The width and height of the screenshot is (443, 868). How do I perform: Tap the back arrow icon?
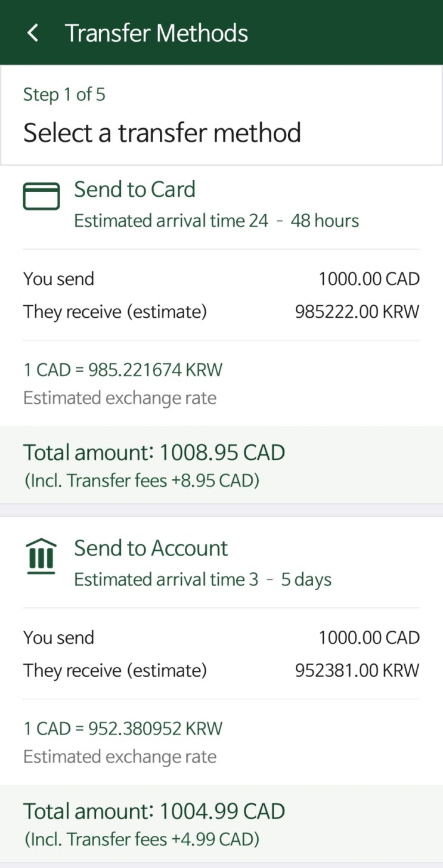click(33, 33)
